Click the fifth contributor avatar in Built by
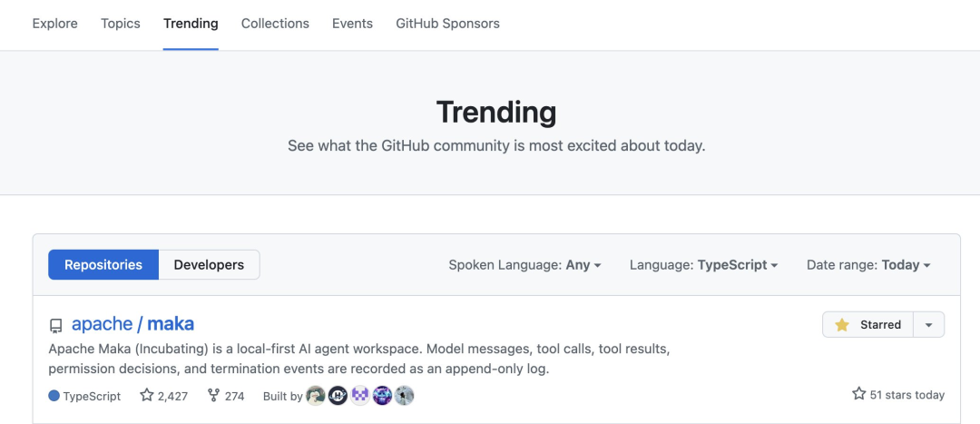 [x=405, y=395]
